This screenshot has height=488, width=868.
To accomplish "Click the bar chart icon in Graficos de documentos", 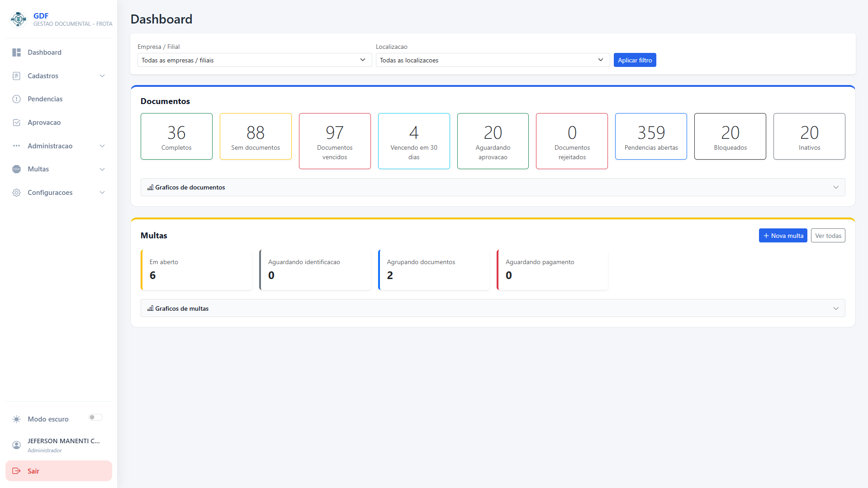I will [x=150, y=187].
